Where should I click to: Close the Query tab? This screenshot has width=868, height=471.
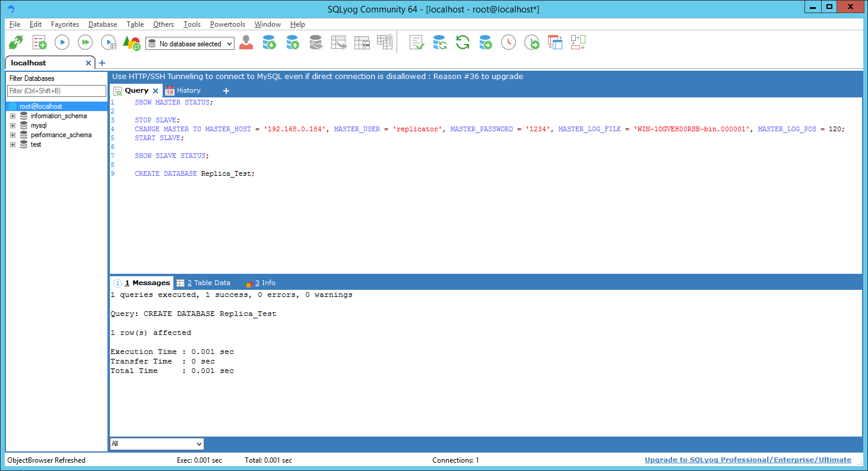pyautogui.click(x=156, y=91)
